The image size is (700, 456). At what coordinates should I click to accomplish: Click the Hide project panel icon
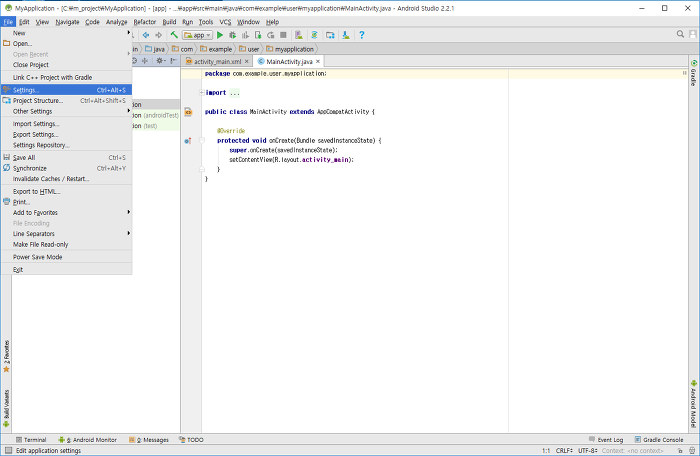pyautogui.click(x=174, y=61)
